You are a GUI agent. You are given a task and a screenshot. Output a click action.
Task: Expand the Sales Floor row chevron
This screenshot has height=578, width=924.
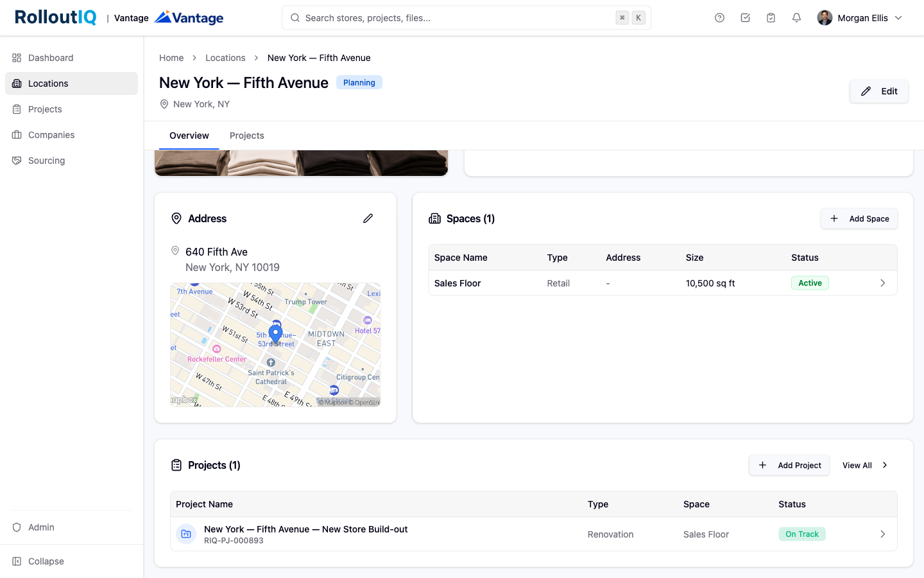tap(882, 283)
